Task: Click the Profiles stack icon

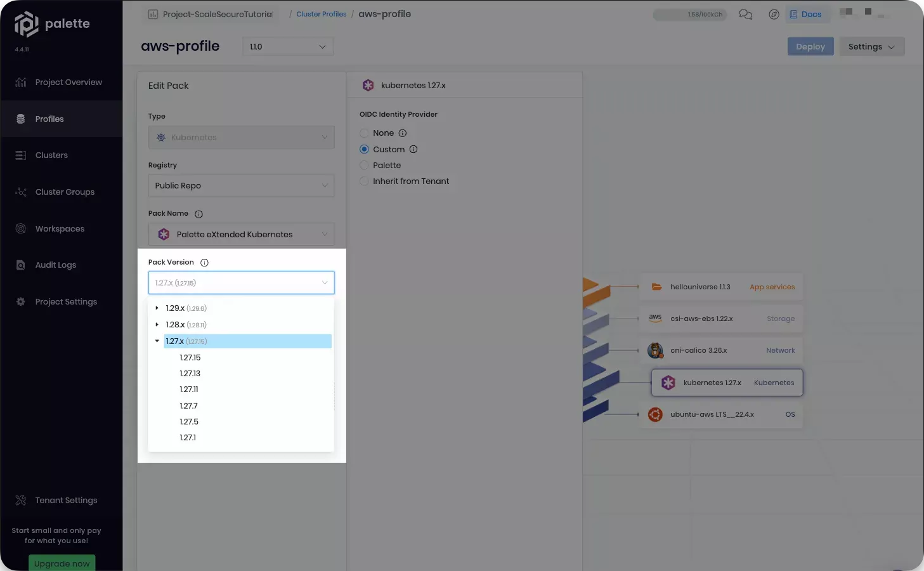Action: (21, 119)
